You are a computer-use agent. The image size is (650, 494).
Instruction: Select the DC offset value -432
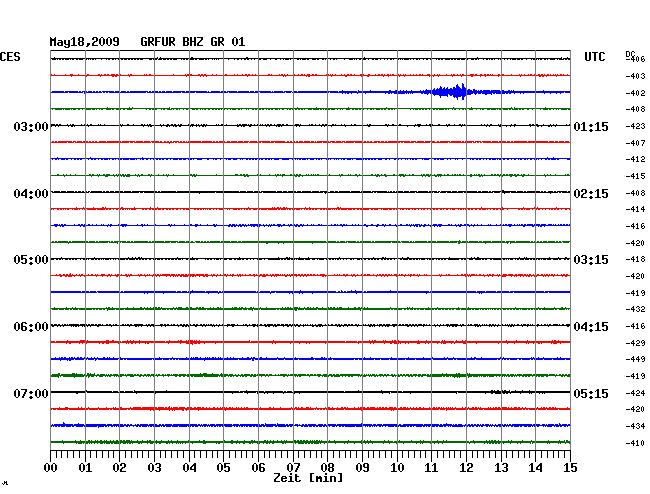(x=635, y=309)
